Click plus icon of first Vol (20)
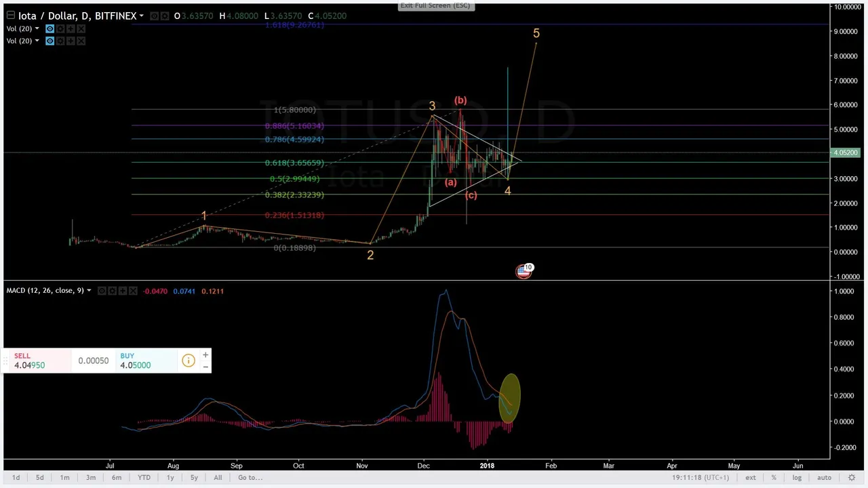Viewport: 868px width, 488px height. [x=71, y=28]
